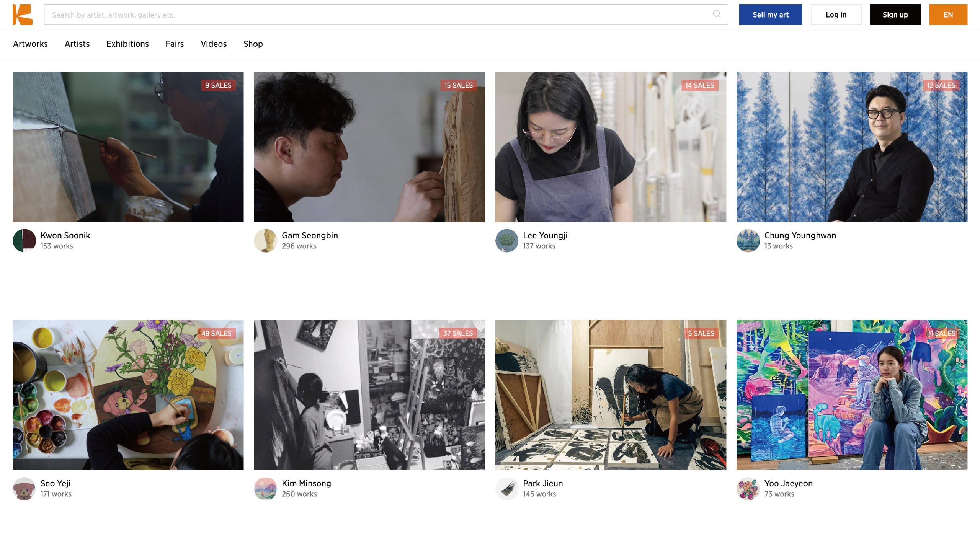Open the Kwon Soonik name link
This screenshot has width=980, height=551.
(x=65, y=235)
